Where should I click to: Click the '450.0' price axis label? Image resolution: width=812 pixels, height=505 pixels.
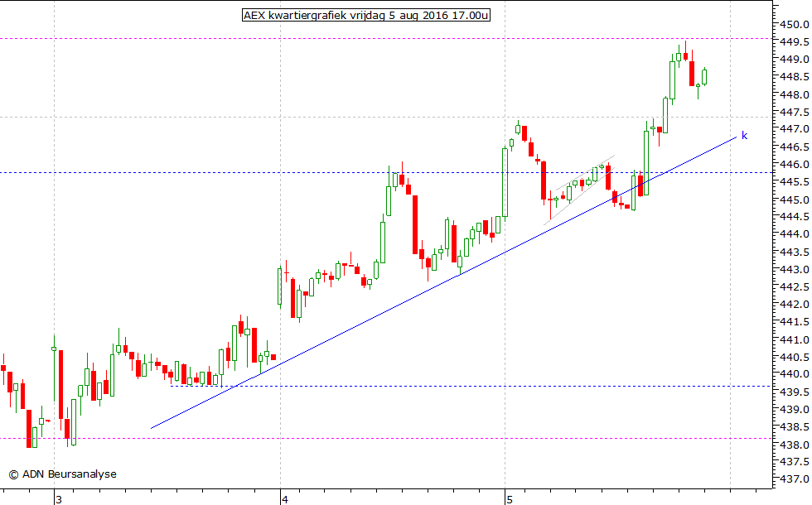[795, 24]
